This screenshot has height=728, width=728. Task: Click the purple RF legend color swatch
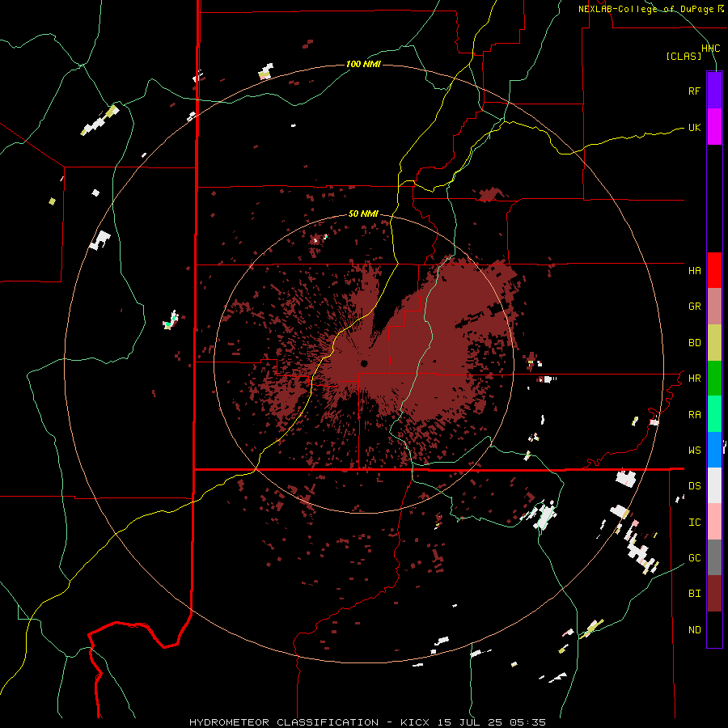tap(714, 91)
